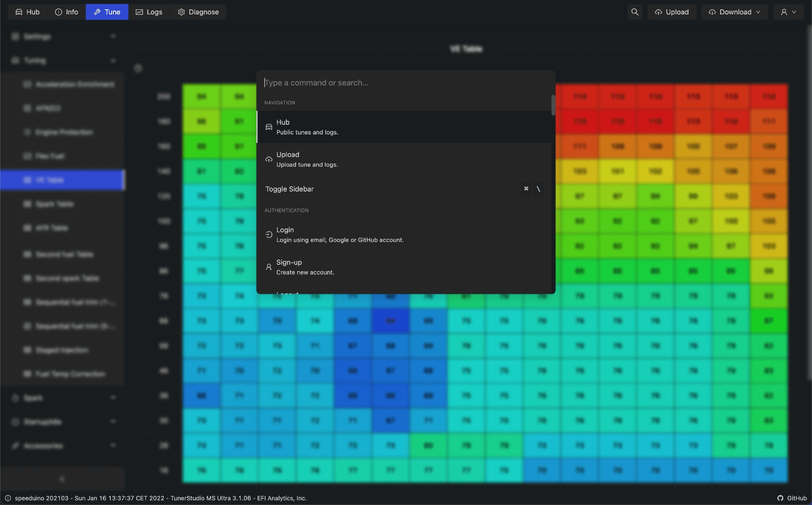Expand the Settings section in sidebar
The height and width of the screenshot is (505, 812).
click(63, 36)
